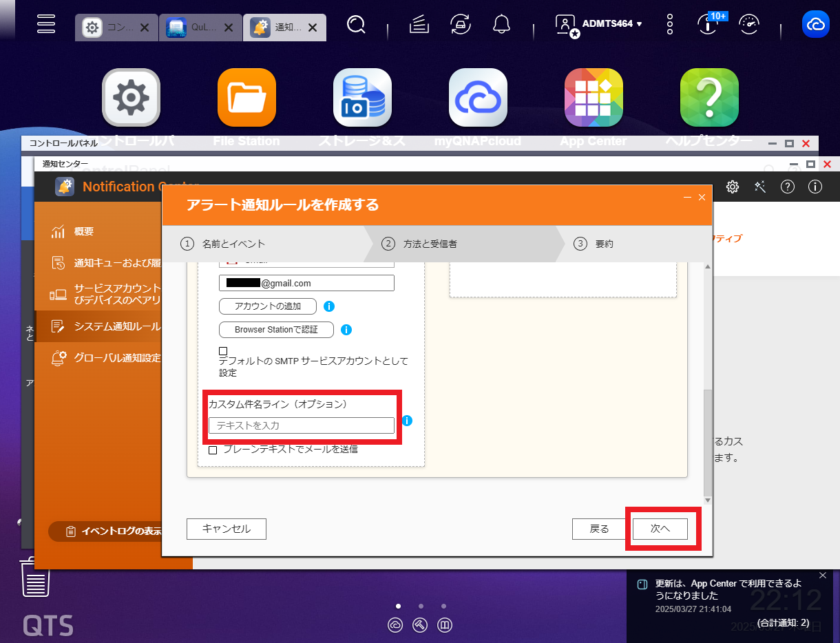840x643 pixels.
Task: Click the アカウントの追加 button
Action: click(268, 306)
